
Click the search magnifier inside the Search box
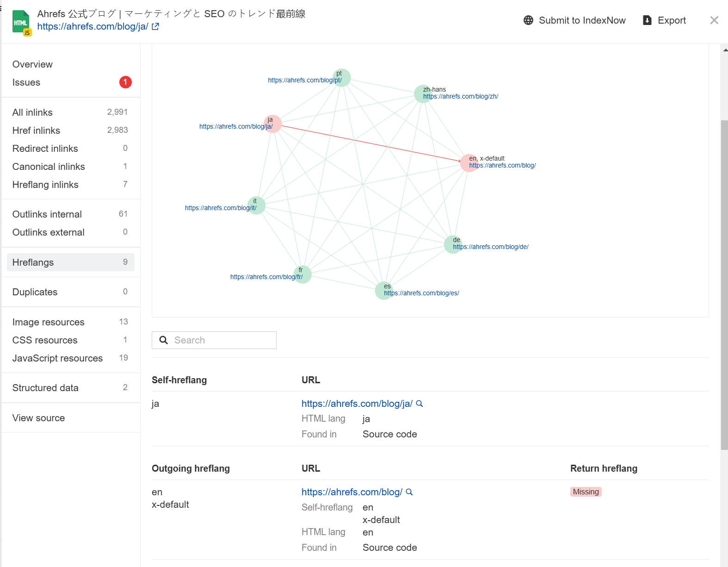coord(163,340)
